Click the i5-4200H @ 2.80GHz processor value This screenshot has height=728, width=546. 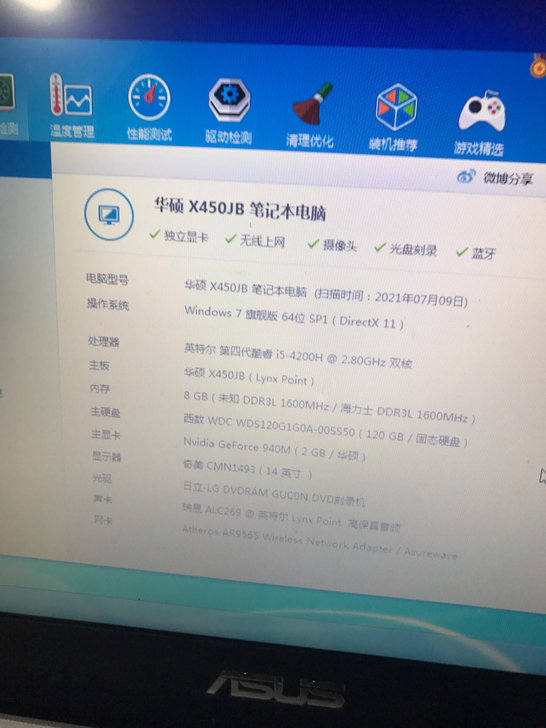298,355
